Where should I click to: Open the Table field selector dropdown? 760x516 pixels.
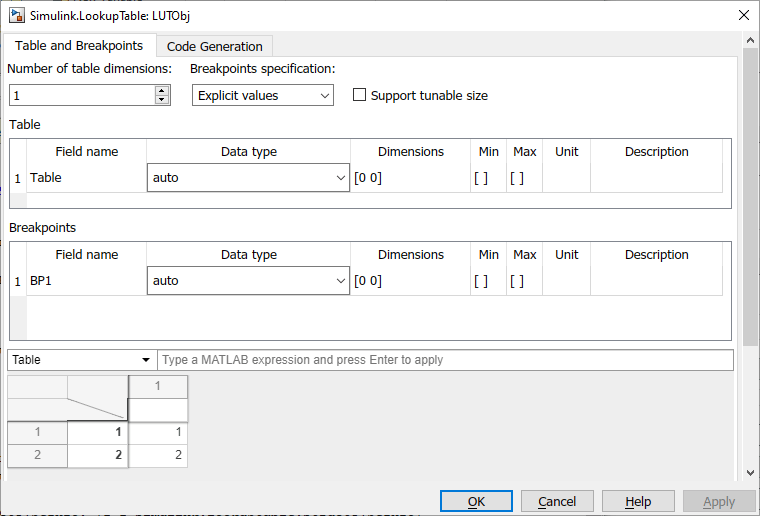pyautogui.click(x=82, y=360)
